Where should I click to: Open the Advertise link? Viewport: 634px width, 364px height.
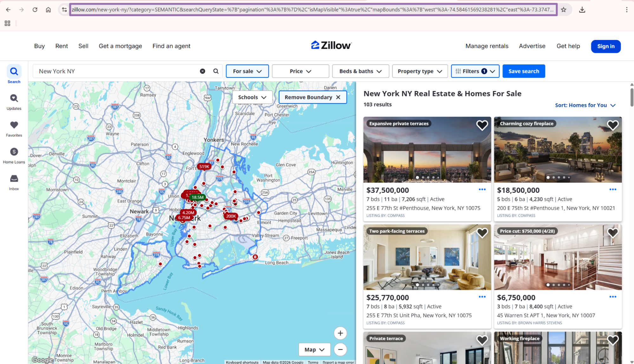point(532,46)
